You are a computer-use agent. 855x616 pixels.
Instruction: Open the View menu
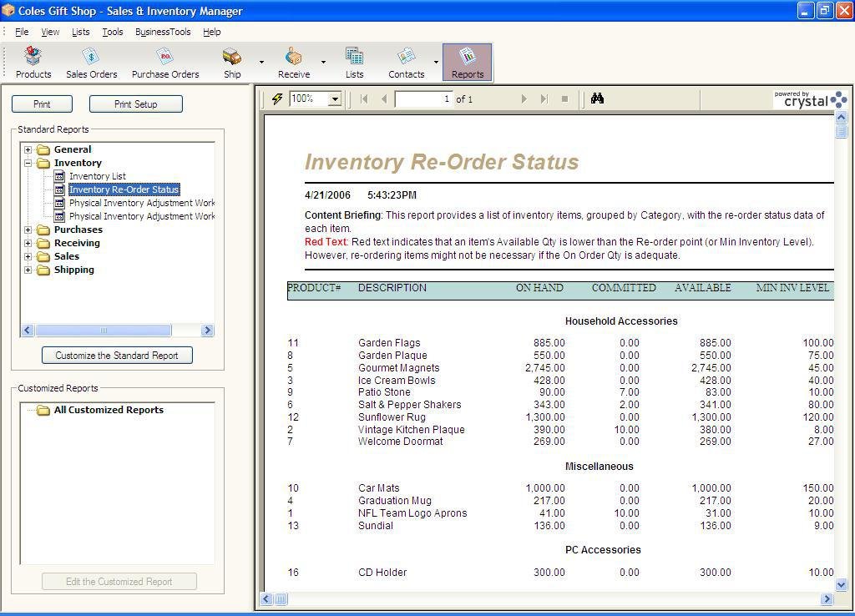[50, 32]
